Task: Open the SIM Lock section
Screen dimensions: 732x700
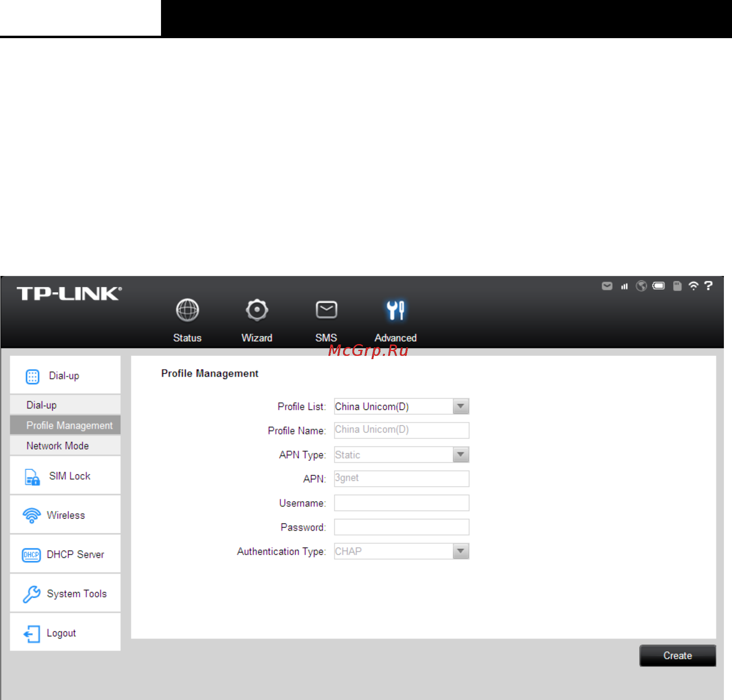Action: (x=65, y=476)
